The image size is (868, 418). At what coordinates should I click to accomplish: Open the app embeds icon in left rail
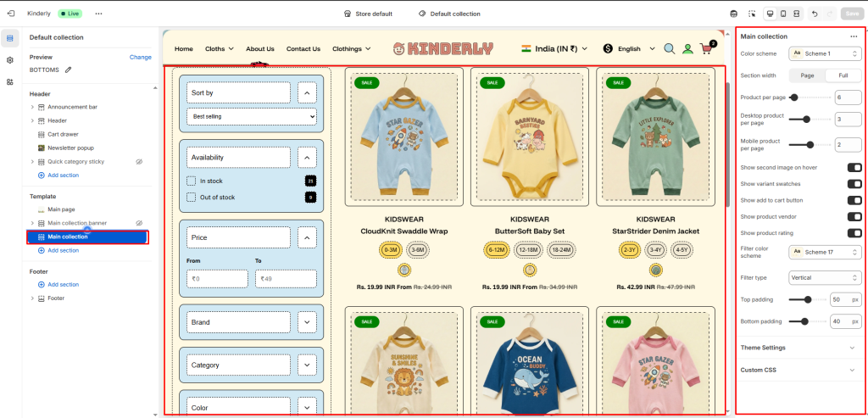coord(9,82)
